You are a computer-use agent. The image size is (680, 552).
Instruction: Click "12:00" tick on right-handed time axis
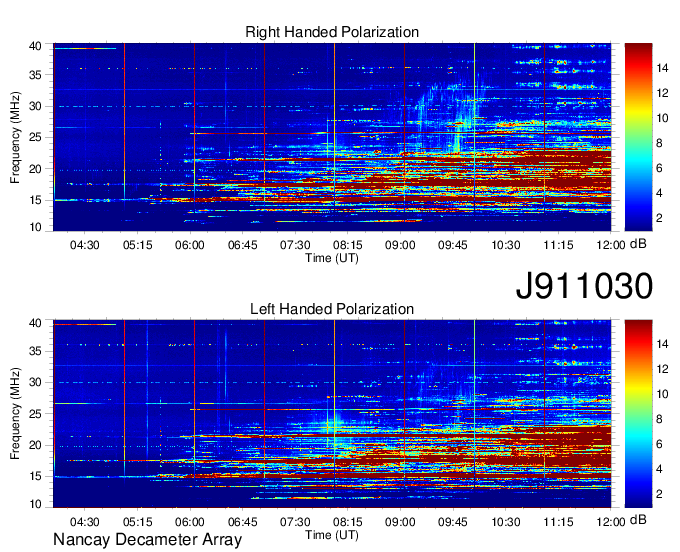pos(611,245)
